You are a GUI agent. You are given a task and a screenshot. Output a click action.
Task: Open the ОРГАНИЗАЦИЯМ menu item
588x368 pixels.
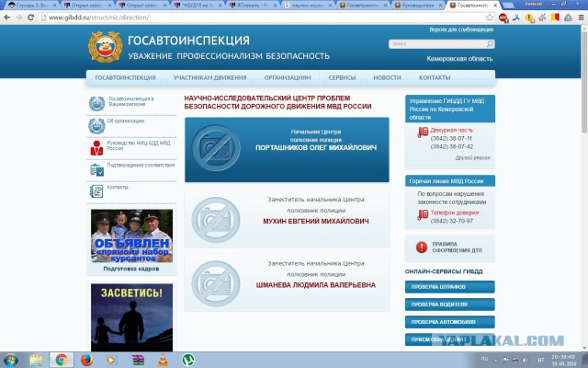tap(288, 77)
